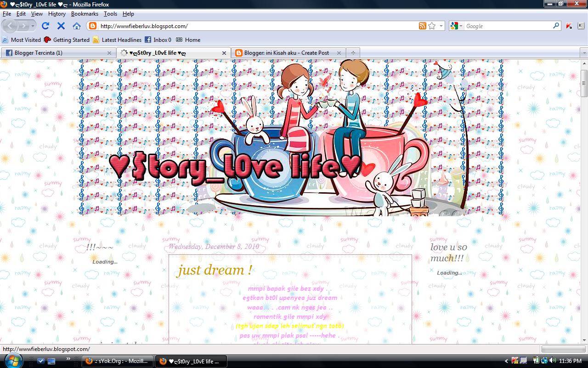Click the battery power tray icon
The image size is (588, 368).
(537, 361)
